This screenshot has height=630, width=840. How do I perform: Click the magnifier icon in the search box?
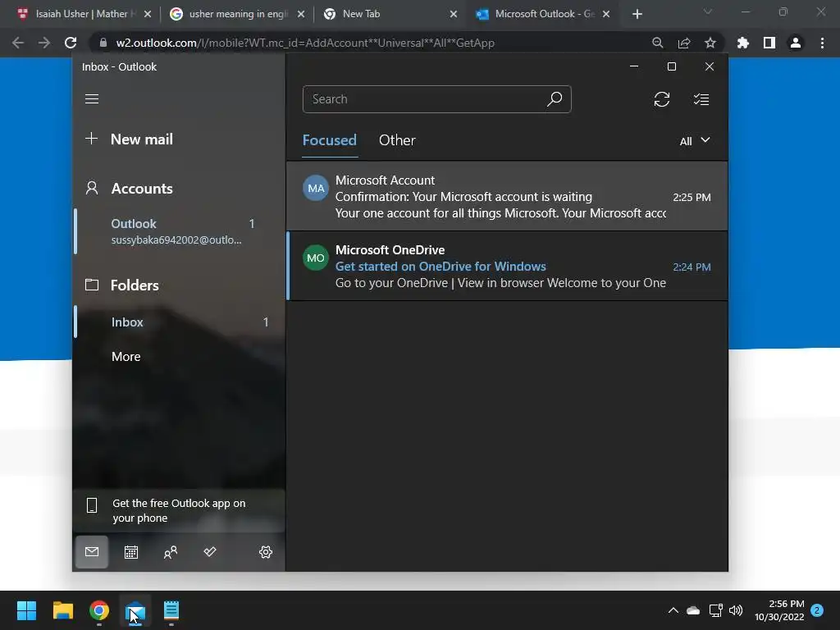click(x=555, y=99)
